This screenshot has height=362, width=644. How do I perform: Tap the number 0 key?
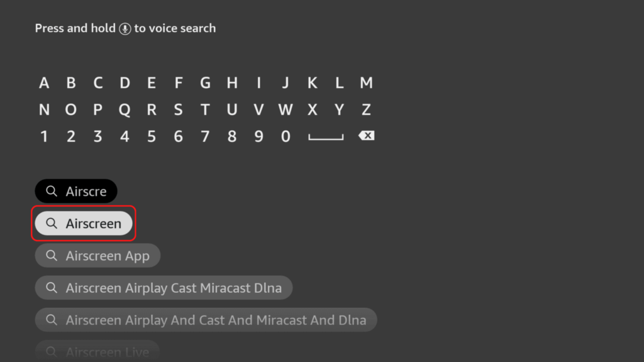[x=286, y=136]
